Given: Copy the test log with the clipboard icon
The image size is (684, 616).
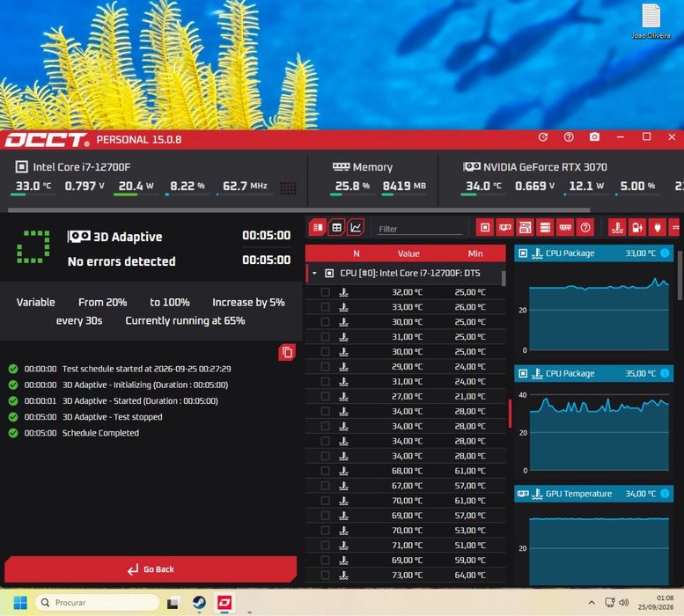Looking at the screenshot, I should 287,352.
